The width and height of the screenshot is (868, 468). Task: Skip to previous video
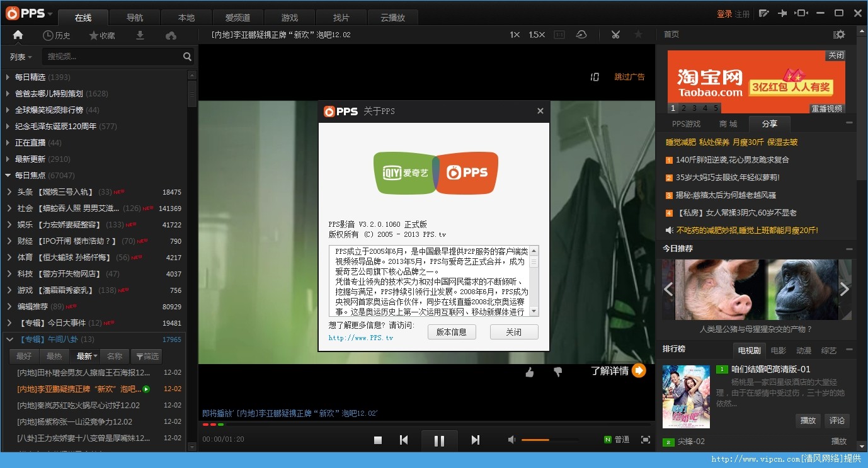pos(404,440)
